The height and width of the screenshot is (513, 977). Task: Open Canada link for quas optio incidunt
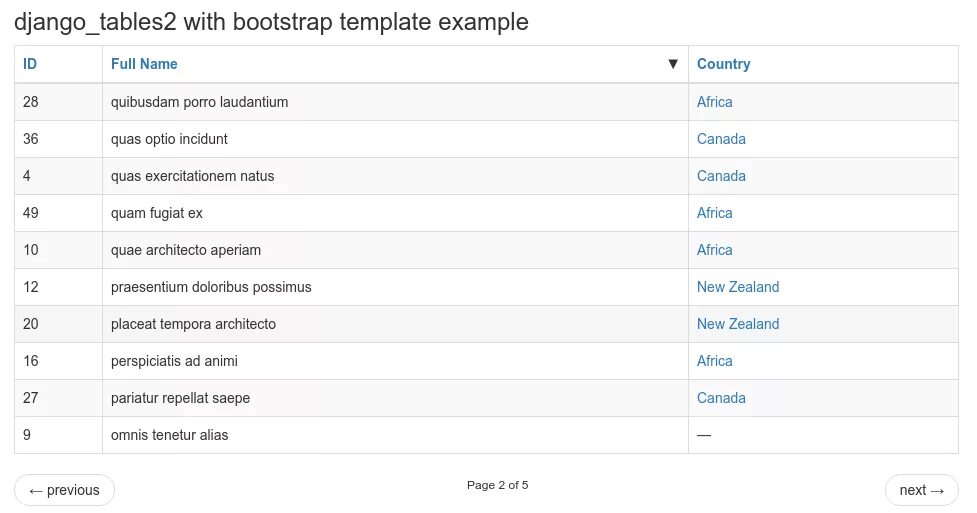click(721, 139)
